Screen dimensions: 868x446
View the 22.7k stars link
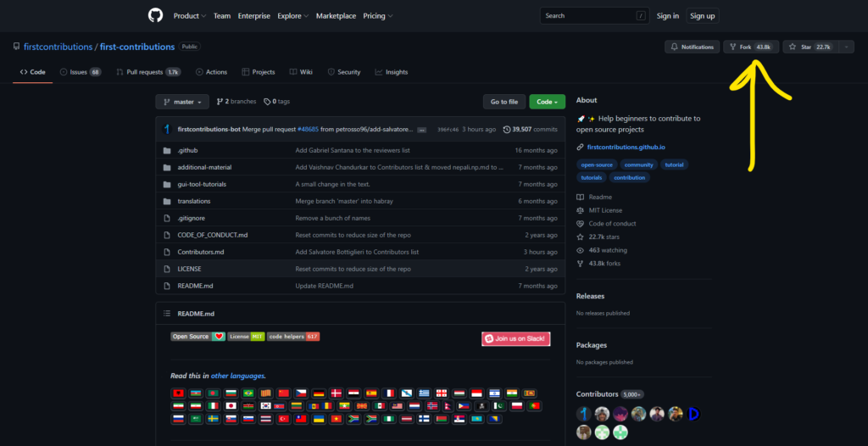[x=598, y=237]
